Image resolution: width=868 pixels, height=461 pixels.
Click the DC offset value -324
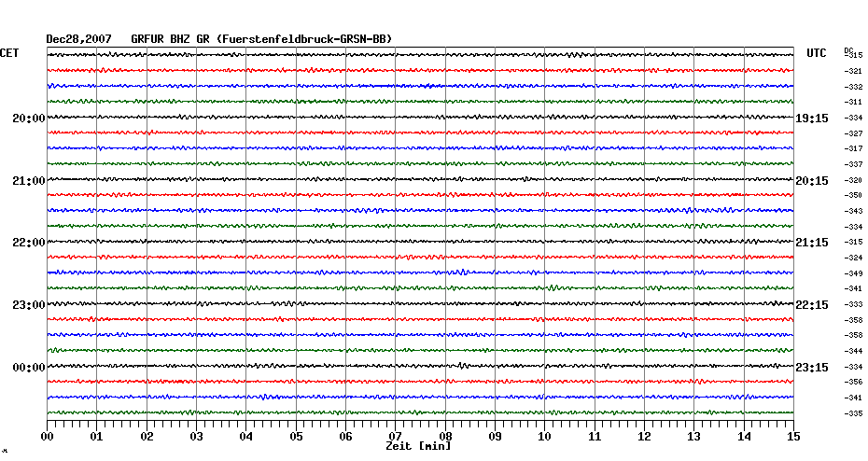point(853,258)
